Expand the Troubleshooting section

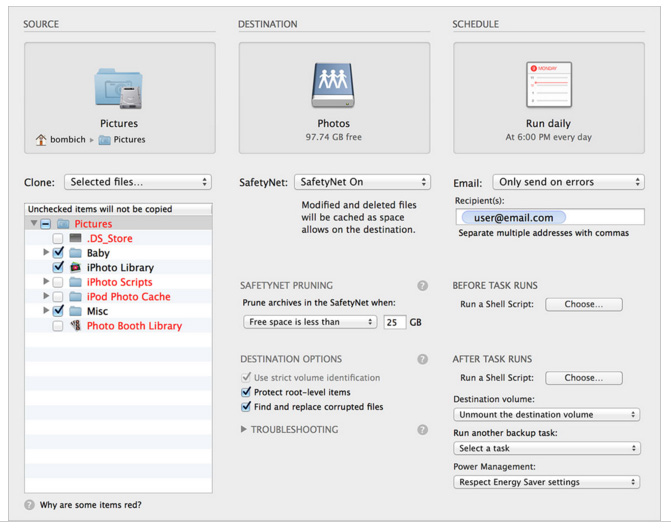tap(243, 429)
